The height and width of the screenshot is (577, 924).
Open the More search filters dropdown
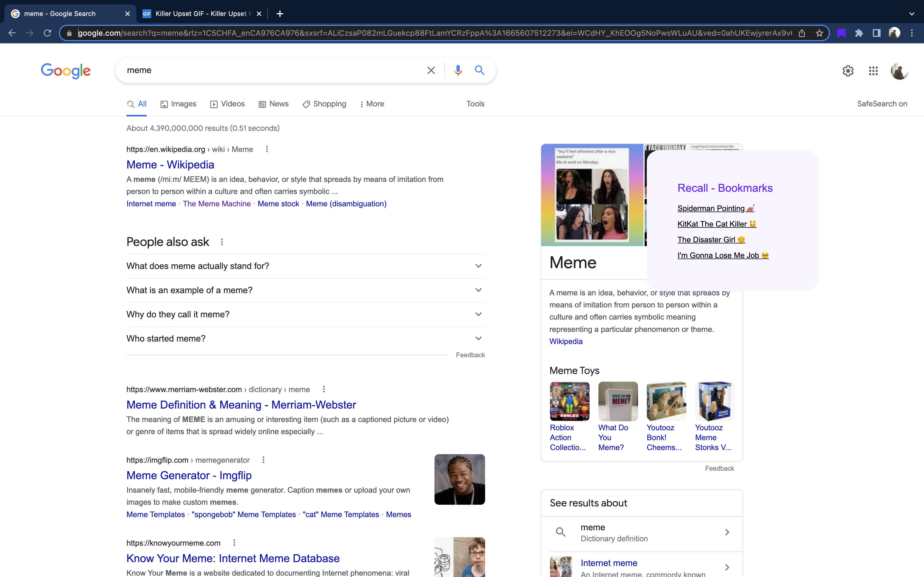372,104
